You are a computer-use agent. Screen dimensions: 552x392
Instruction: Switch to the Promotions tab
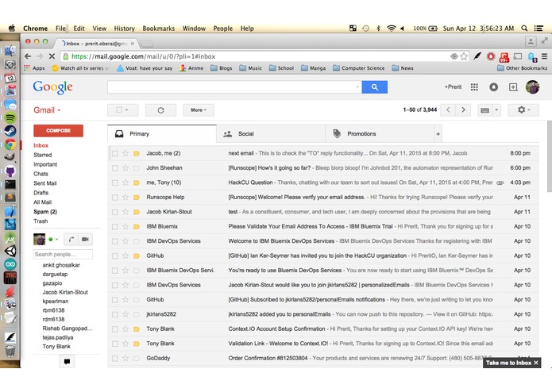(x=380, y=134)
